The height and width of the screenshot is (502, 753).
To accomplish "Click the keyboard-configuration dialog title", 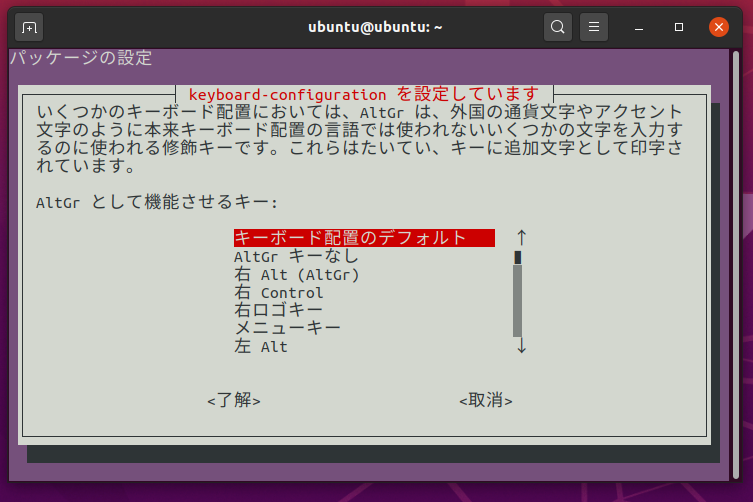I will (364, 94).
